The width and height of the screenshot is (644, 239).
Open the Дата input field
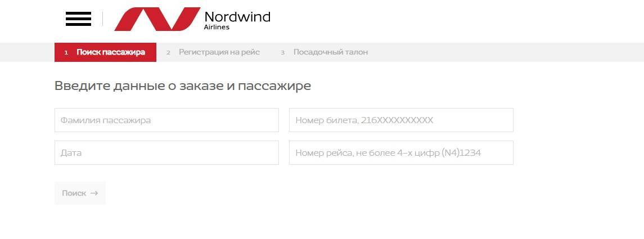coord(166,153)
